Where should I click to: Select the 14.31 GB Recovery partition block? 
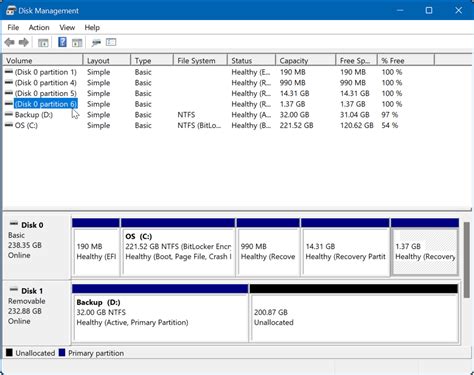click(345, 247)
